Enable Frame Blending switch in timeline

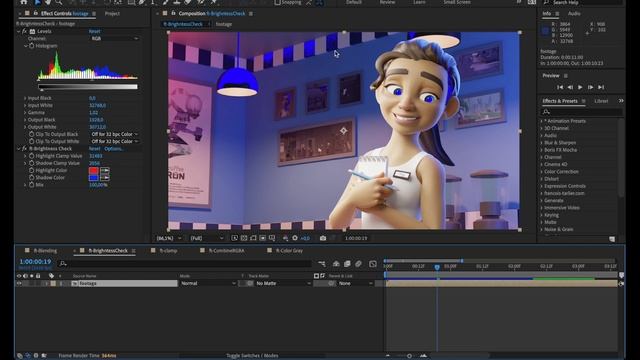(347, 264)
